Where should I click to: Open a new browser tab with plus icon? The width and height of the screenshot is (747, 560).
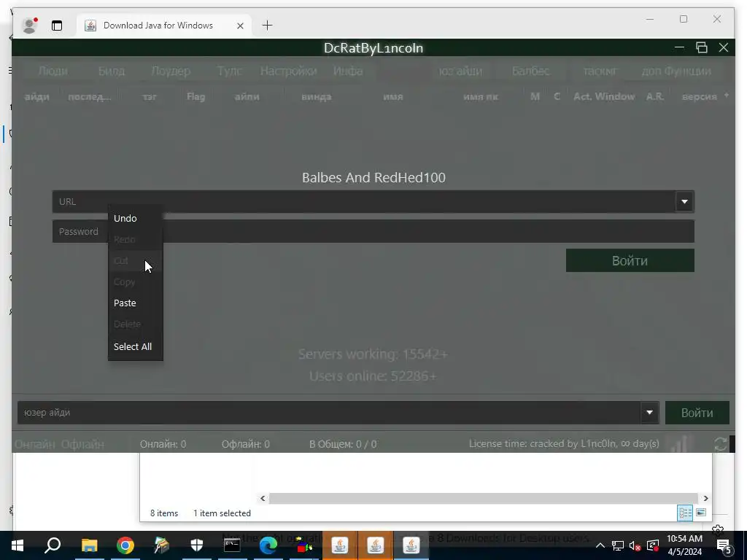tap(267, 26)
